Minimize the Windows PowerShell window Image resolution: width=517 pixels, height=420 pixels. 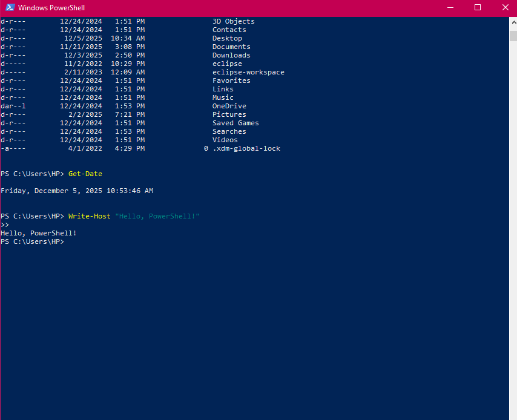tap(450, 8)
